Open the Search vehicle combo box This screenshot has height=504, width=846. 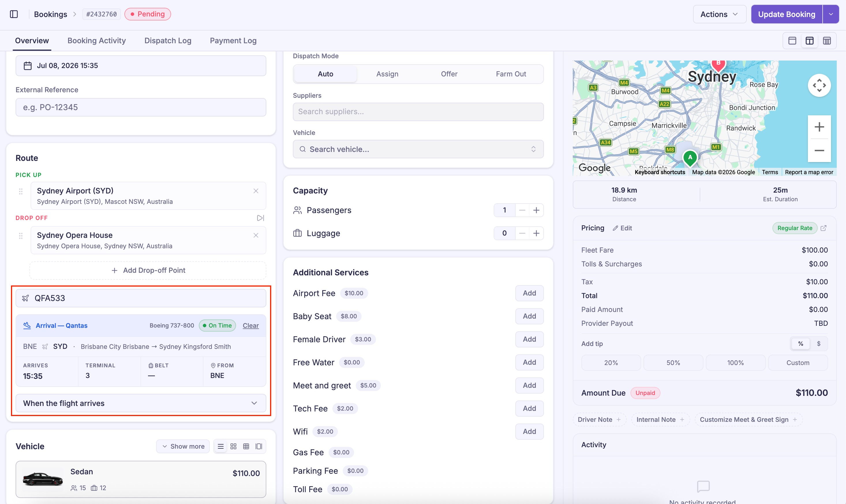click(418, 149)
